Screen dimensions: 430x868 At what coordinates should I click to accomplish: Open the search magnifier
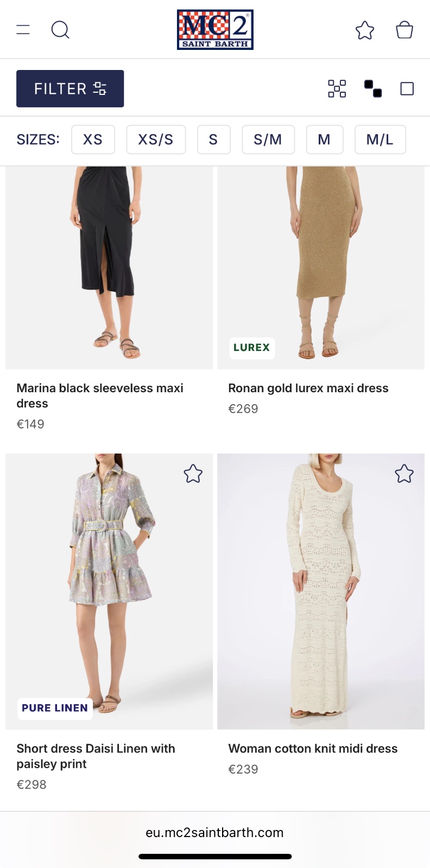coord(60,30)
